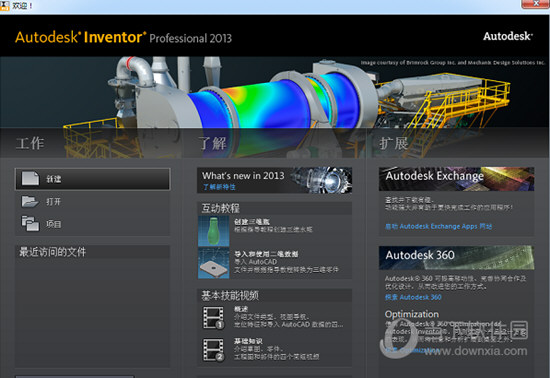Click the 打开 (Open) text label
Image resolution: width=550 pixels, height=378 pixels.
(x=53, y=202)
